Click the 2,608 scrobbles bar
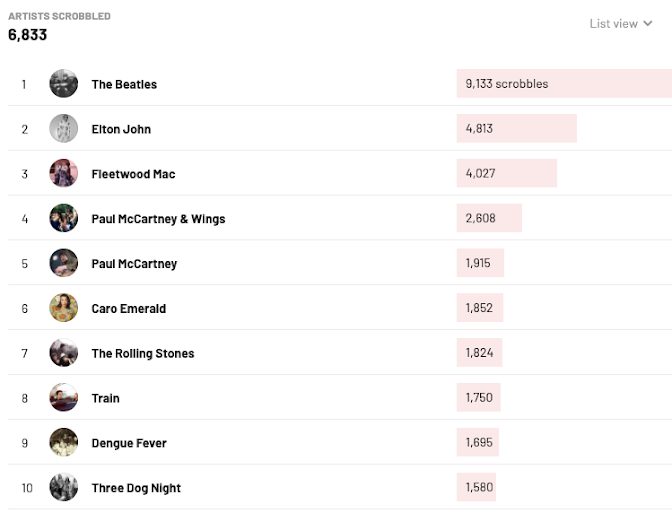Viewport: 672px width, 513px height. (x=489, y=219)
